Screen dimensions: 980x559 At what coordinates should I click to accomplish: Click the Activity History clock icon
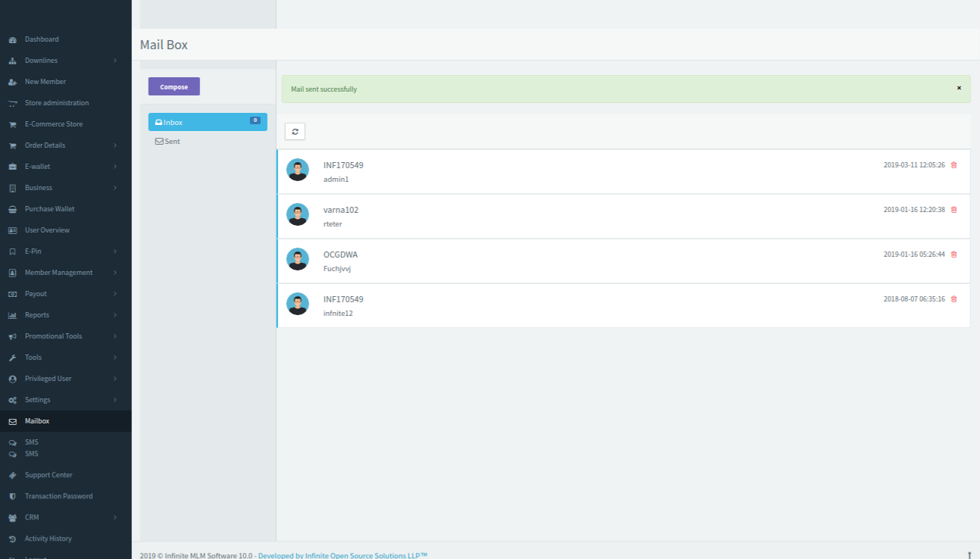[12, 539]
